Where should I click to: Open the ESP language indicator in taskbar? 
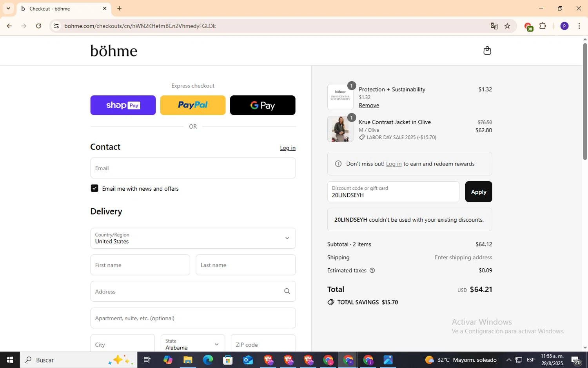[531, 360]
